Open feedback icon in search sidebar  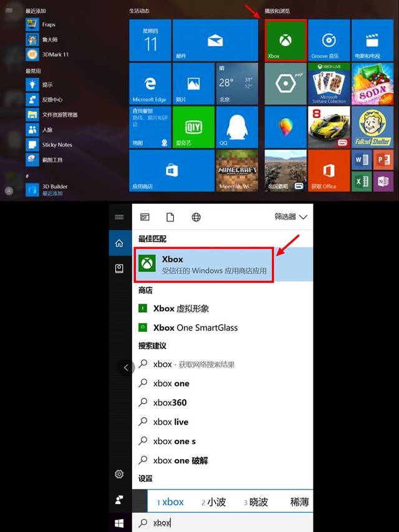click(x=120, y=500)
